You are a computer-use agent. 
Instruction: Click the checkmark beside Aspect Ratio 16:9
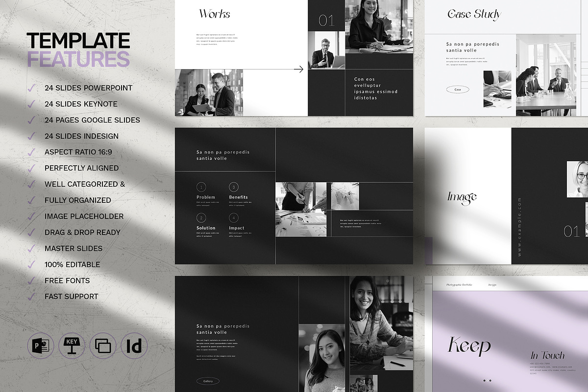click(x=32, y=152)
